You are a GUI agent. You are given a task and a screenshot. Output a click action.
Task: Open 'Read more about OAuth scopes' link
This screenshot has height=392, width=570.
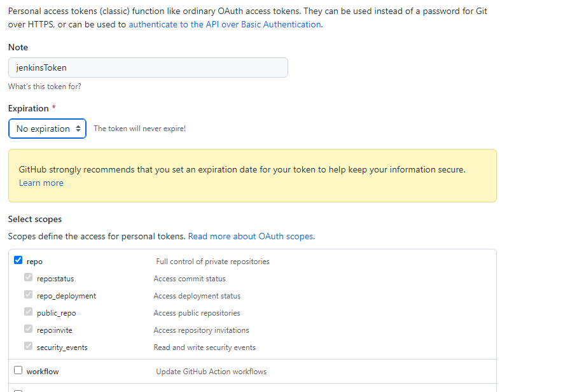pos(251,236)
